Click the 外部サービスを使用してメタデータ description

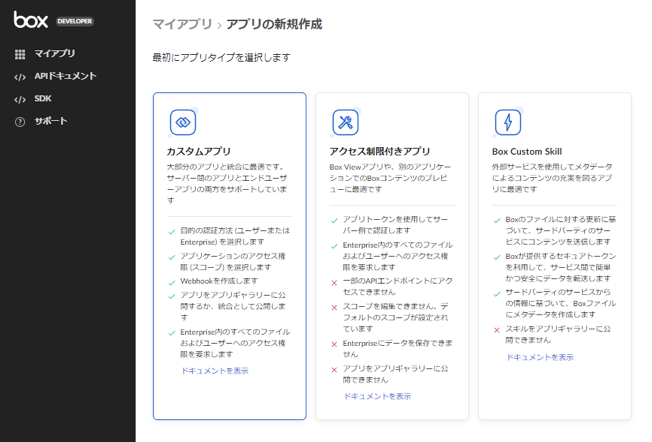[552, 178]
